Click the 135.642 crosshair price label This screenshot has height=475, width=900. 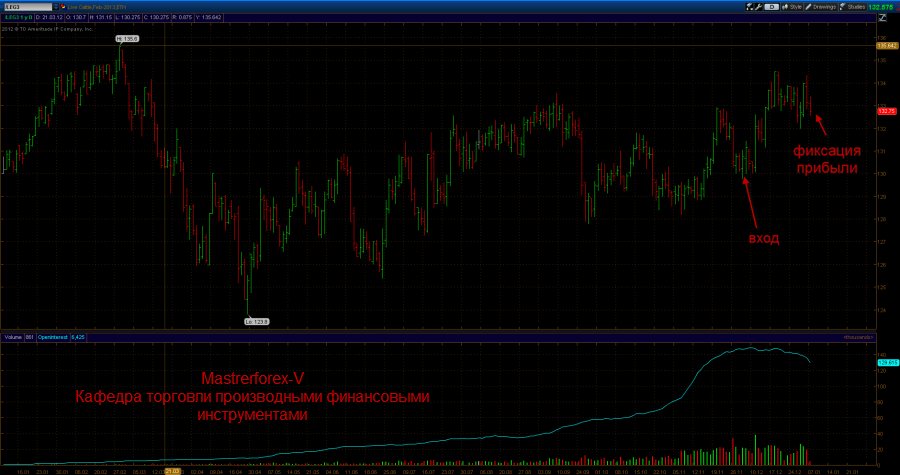pyautogui.click(x=887, y=45)
